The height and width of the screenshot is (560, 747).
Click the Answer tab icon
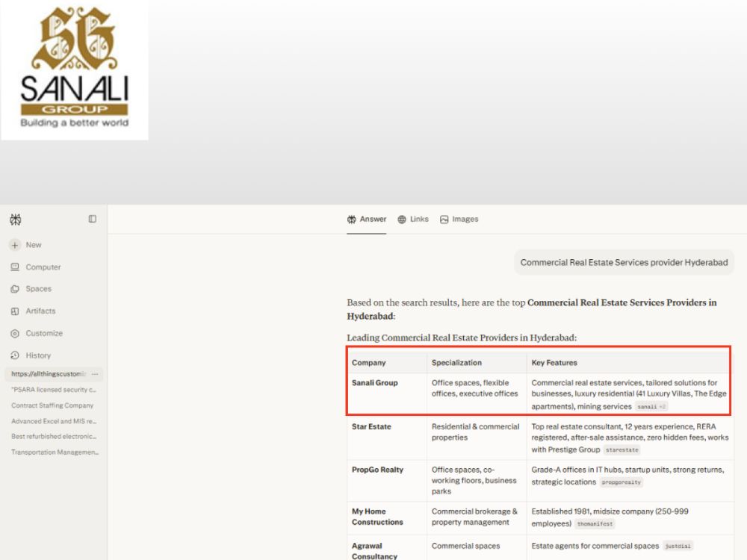tap(352, 220)
